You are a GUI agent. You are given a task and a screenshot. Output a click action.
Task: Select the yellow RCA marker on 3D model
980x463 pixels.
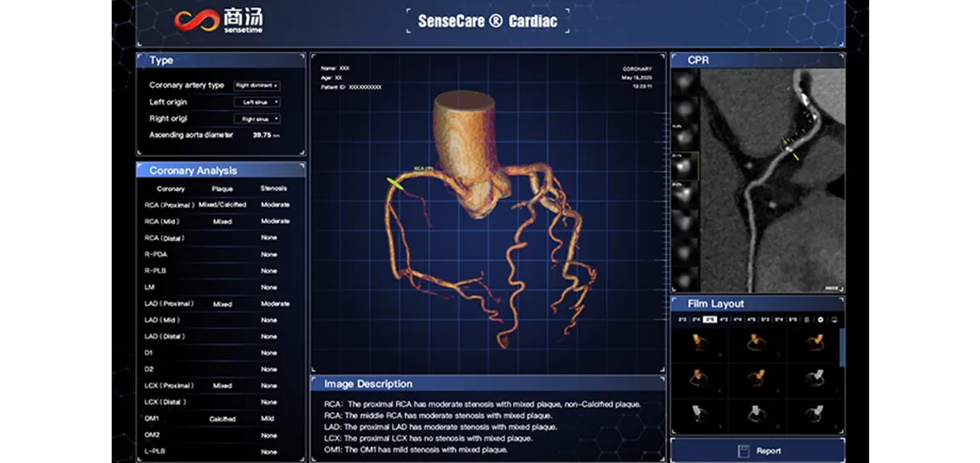[395, 182]
